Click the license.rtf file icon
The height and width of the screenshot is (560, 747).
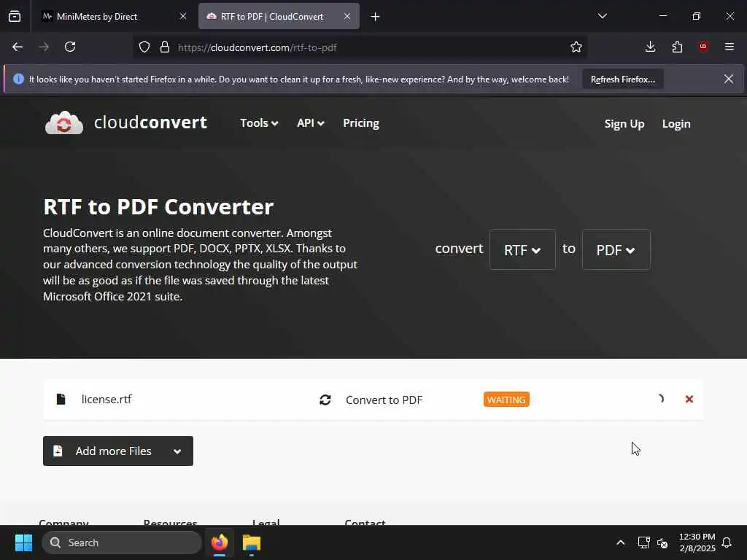point(61,399)
